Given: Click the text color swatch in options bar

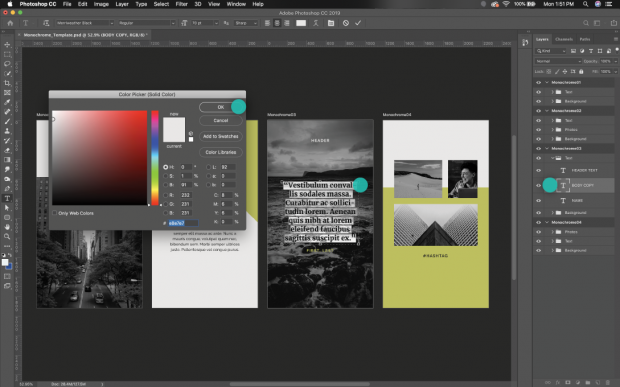Looking at the screenshot, I should click(x=301, y=23).
